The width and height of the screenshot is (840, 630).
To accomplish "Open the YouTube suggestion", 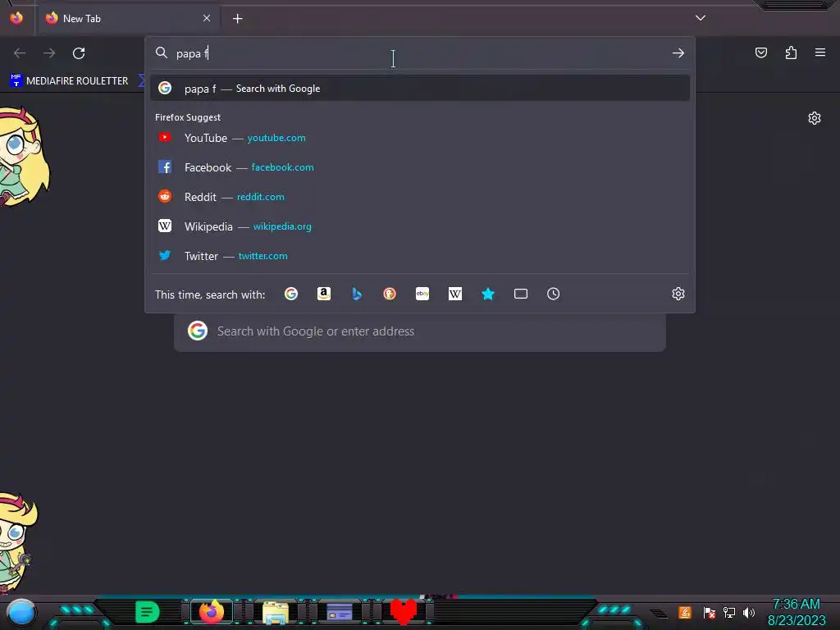I will [x=420, y=138].
